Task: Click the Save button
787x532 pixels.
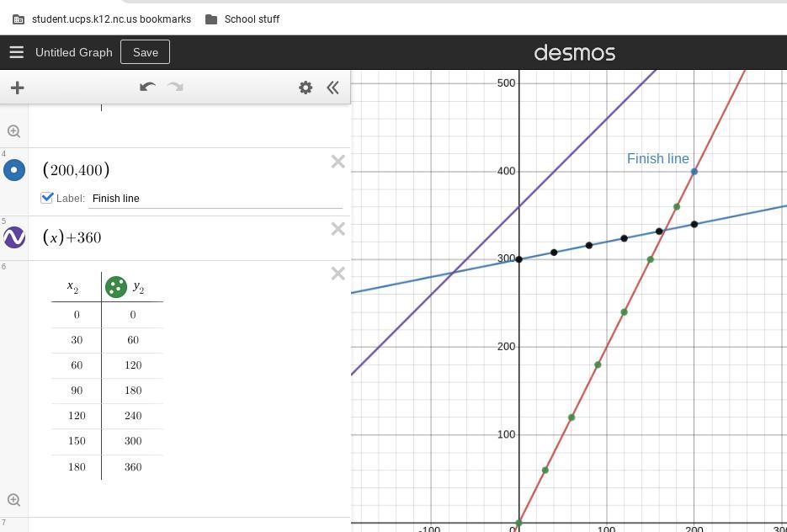Action: coord(145,52)
